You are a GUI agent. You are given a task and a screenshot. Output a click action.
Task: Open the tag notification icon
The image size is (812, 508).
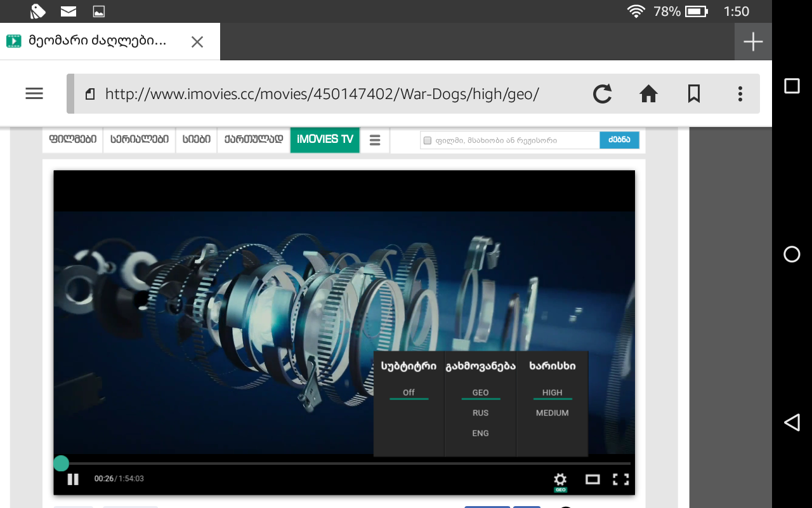[38, 11]
